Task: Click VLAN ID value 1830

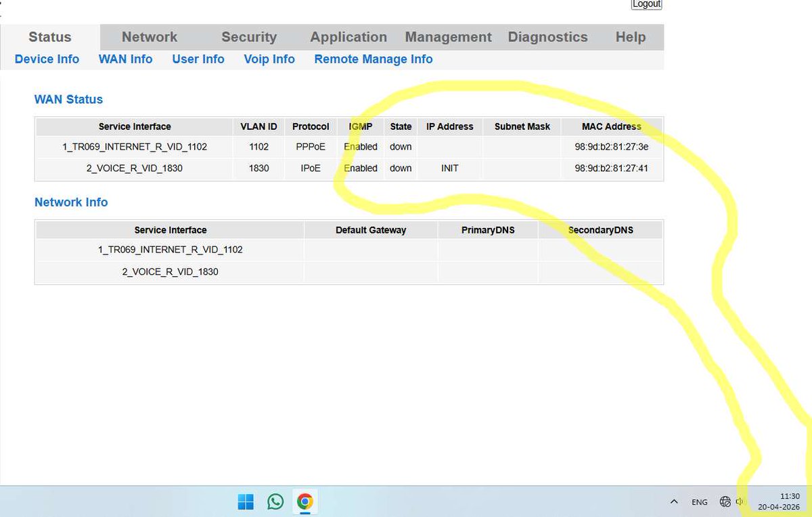Action: (259, 168)
